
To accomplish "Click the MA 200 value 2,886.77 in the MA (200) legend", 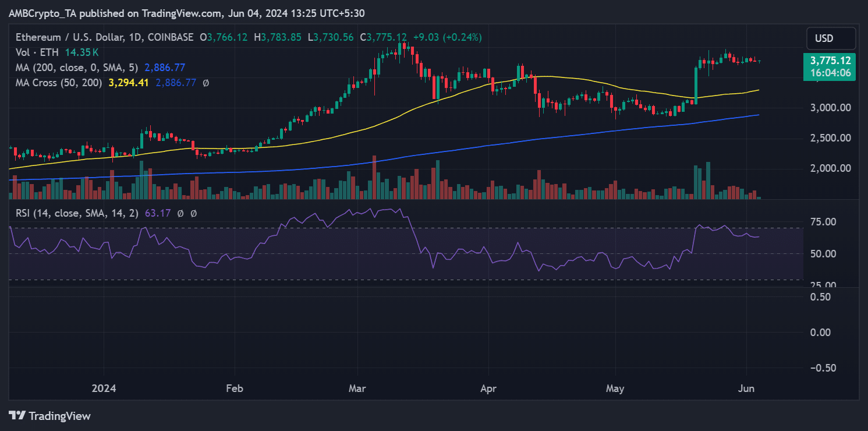I will (x=165, y=68).
